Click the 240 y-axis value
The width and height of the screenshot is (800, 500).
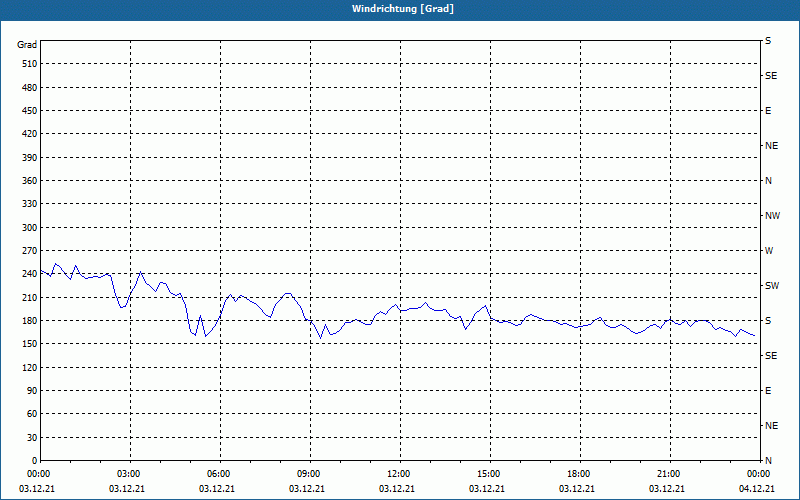(30, 274)
